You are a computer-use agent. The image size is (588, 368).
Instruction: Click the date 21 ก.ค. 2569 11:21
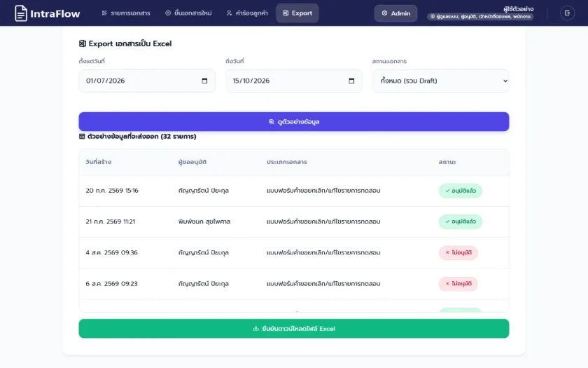(x=111, y=222)
